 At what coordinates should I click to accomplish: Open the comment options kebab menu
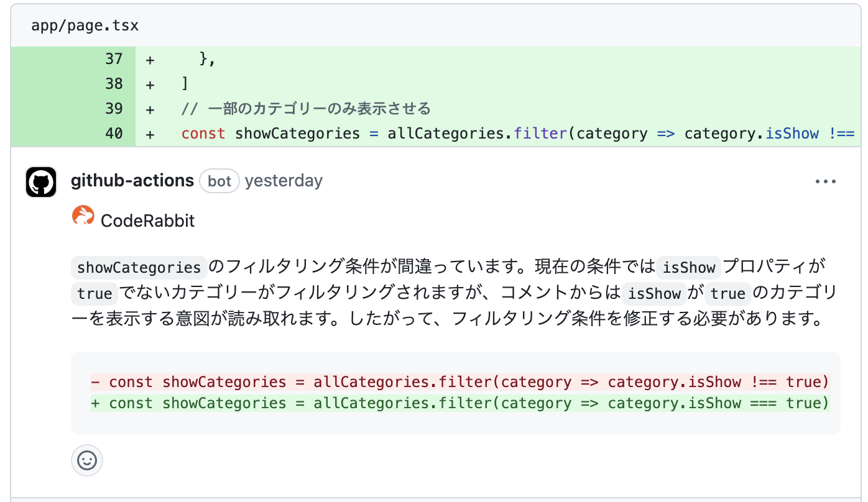(826, 181)
